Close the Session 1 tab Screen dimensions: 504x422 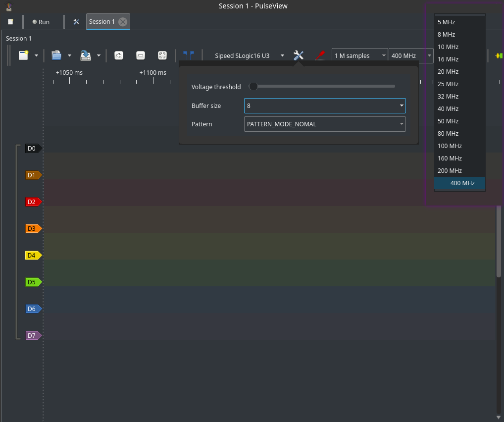pyautogui.click(x=123, y=22)
